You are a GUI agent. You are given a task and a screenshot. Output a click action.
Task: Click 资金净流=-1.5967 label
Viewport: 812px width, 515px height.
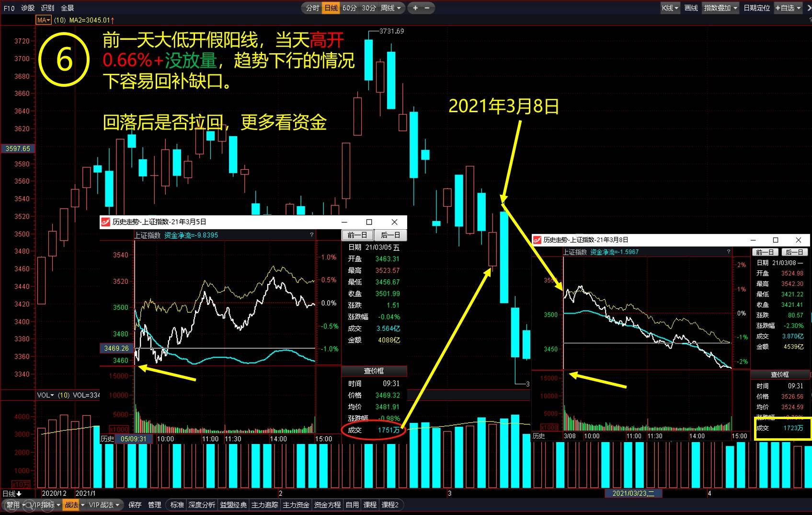[x=614, y=252]
